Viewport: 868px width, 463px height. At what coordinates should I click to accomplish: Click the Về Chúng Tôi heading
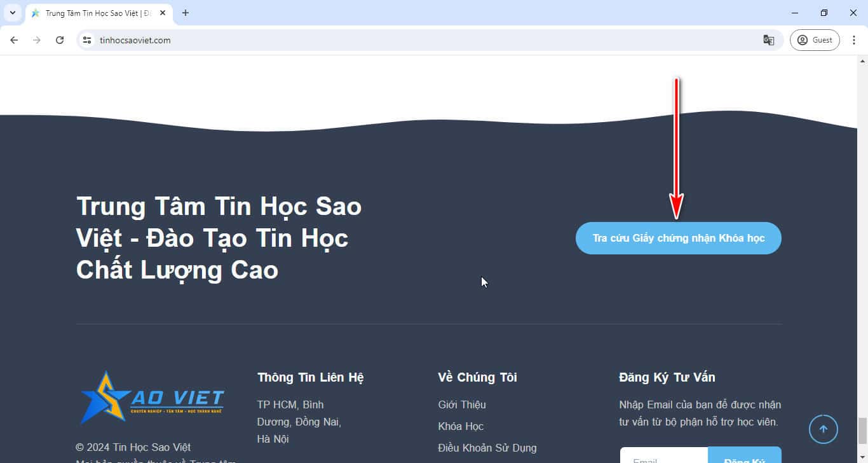[x=477, y=378]
